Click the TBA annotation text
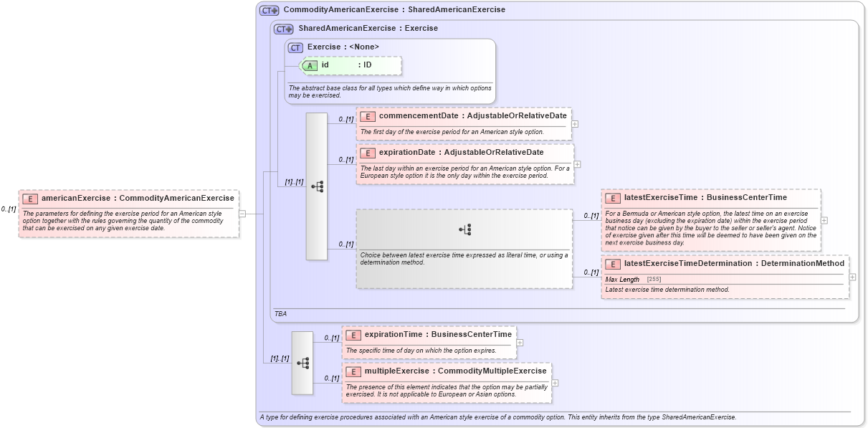Screen dimensions: 868x428 (x=280, y=314)
